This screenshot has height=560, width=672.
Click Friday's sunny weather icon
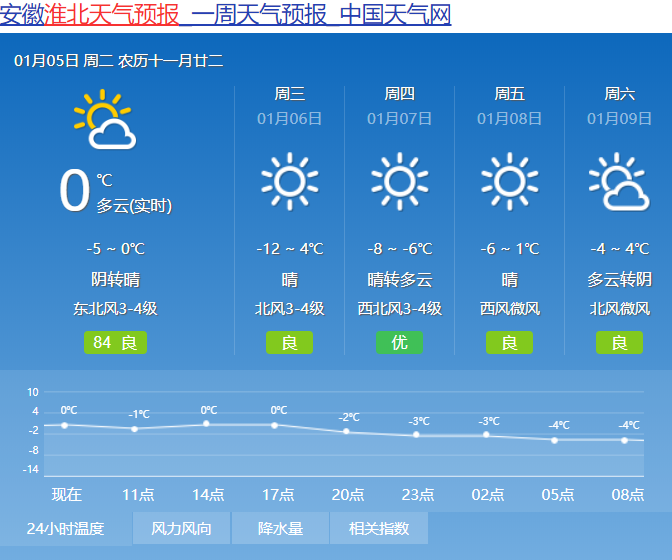(509, 181)
